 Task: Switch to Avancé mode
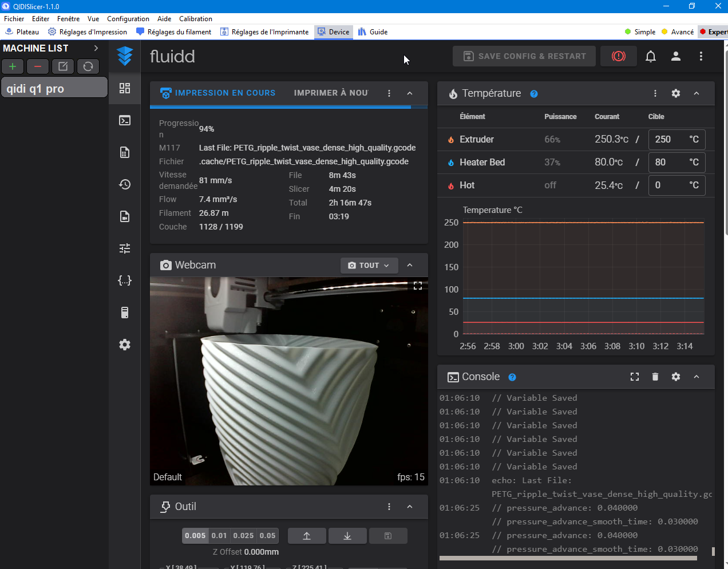click(x=678, y=32)
